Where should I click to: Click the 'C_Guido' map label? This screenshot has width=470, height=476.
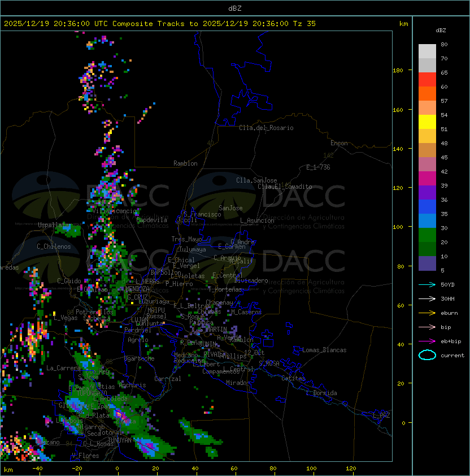click(69, 281)
